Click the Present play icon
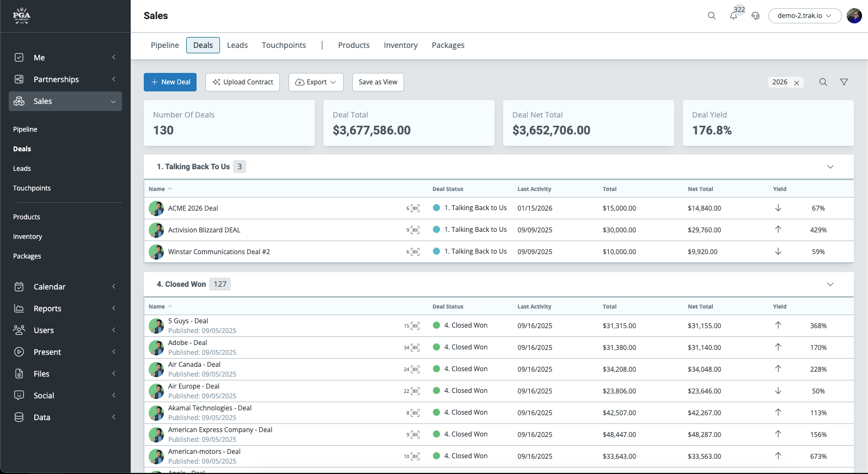868x474 pixels. 19,352
